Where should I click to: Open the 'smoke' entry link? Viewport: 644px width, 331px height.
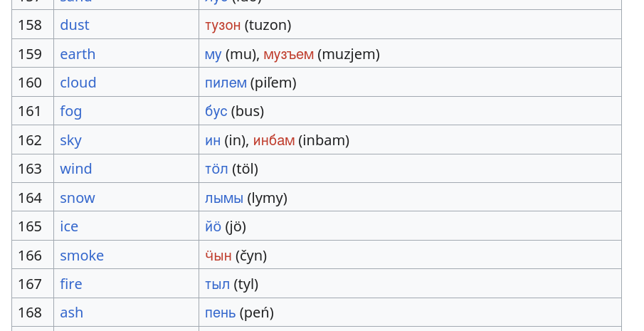[82, 256]
